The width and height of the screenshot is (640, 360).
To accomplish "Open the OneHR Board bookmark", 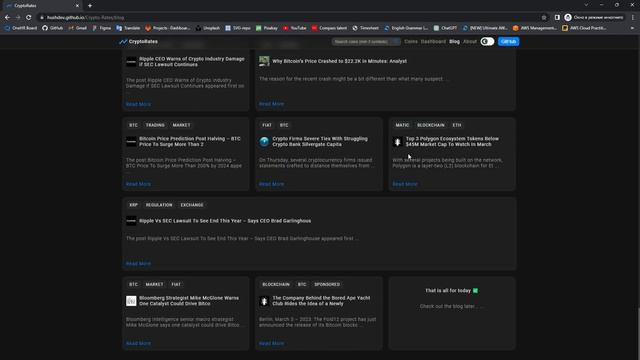I will tap(21, 28).
